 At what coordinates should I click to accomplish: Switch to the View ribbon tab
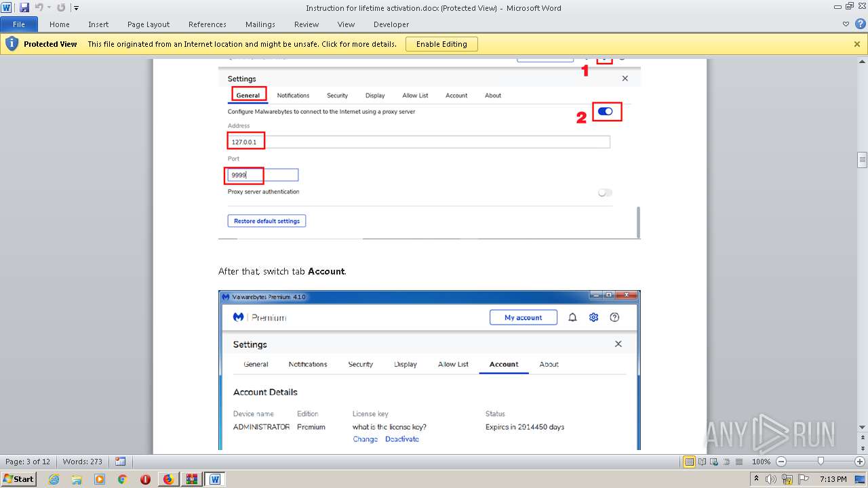pos(346,24)
